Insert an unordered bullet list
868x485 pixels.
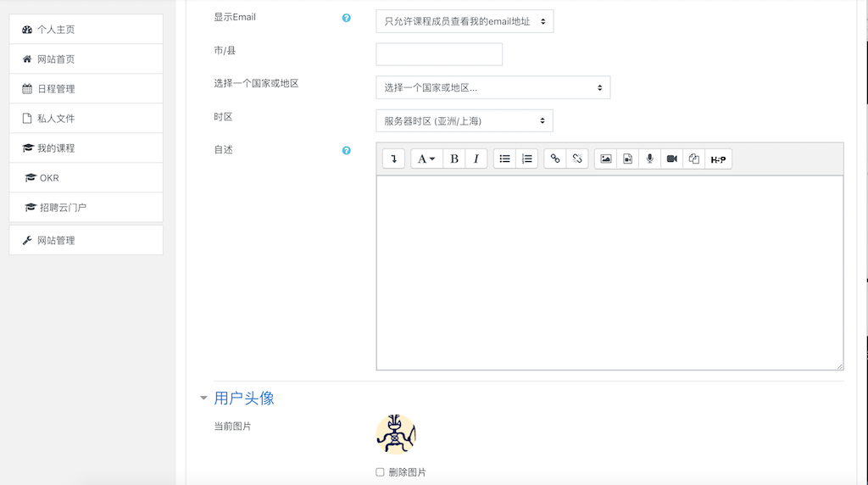point(504,159)
